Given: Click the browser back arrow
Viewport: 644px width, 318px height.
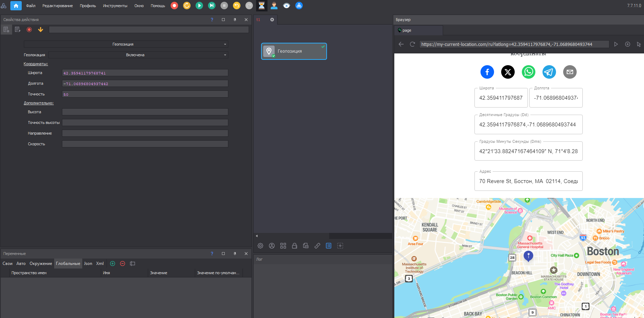Looking at the screenshot, I should 401,44.
